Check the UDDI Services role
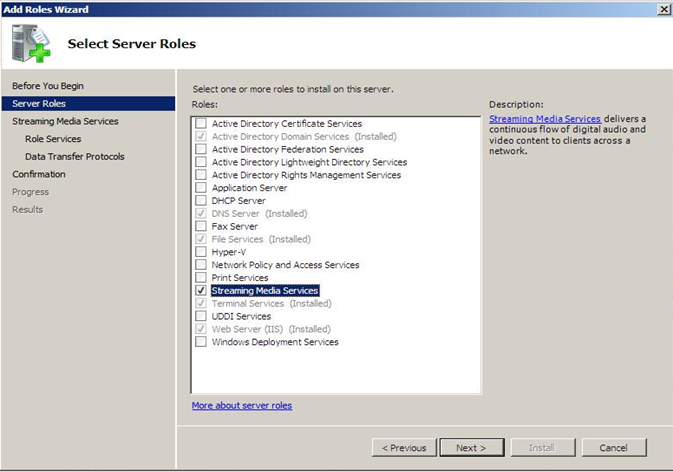Viewport: 673px width, 472px height. [x=201, y=316]
